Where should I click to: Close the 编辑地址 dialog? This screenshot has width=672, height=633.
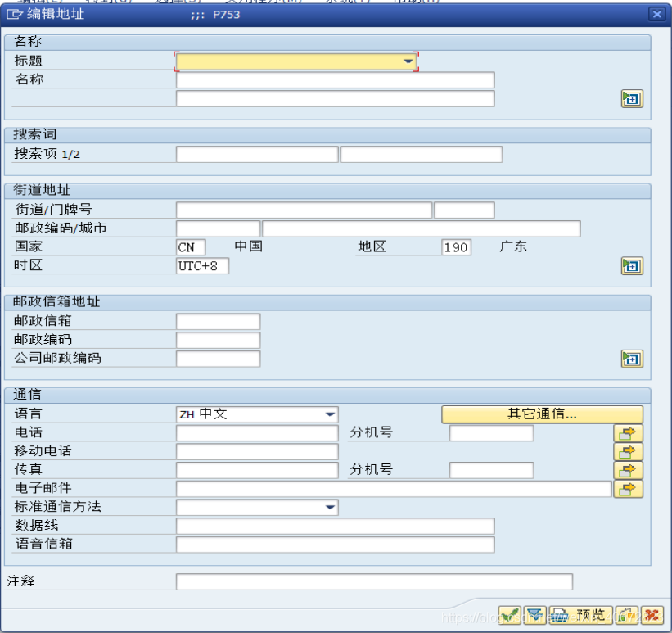point(656,15)
